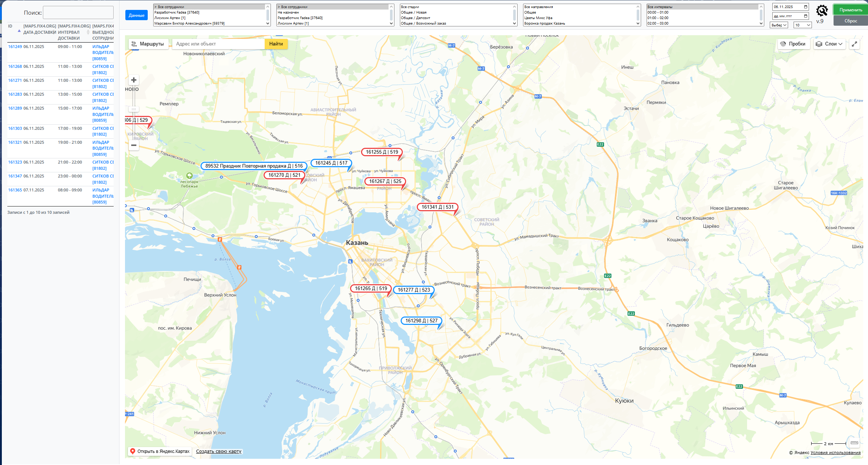Viewport: 868px width, 465px height.
Task: Sort table by ID column arrow
Action: point(19,31)
